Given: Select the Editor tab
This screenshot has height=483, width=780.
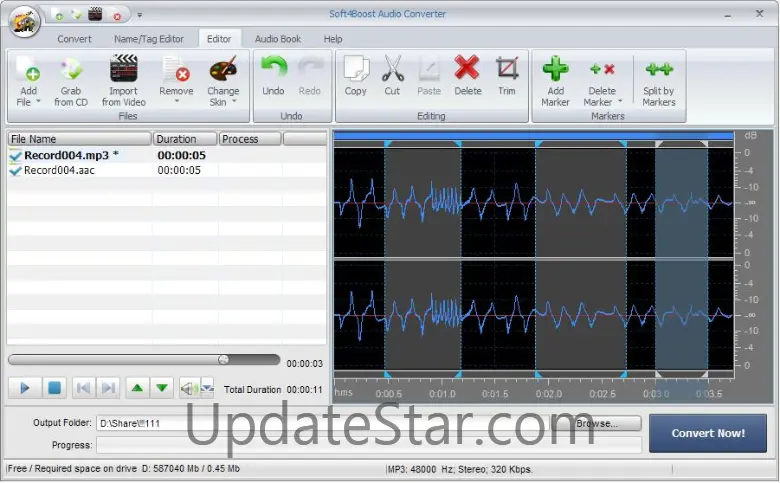Looking at the screenshot, I should tap(219, 39).
